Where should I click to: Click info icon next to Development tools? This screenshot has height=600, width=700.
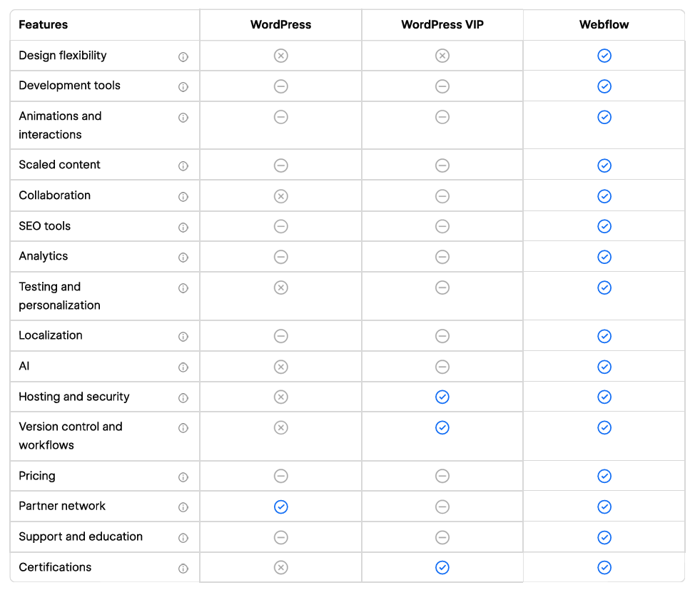click(x=183, y=87)
